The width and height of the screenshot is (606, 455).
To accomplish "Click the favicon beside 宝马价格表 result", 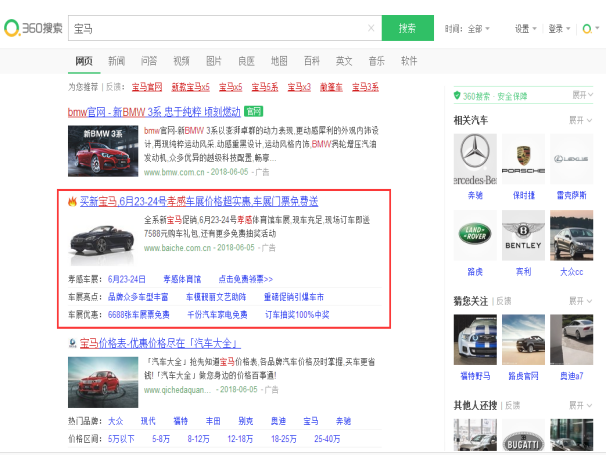I will click(x=72, y=343).
